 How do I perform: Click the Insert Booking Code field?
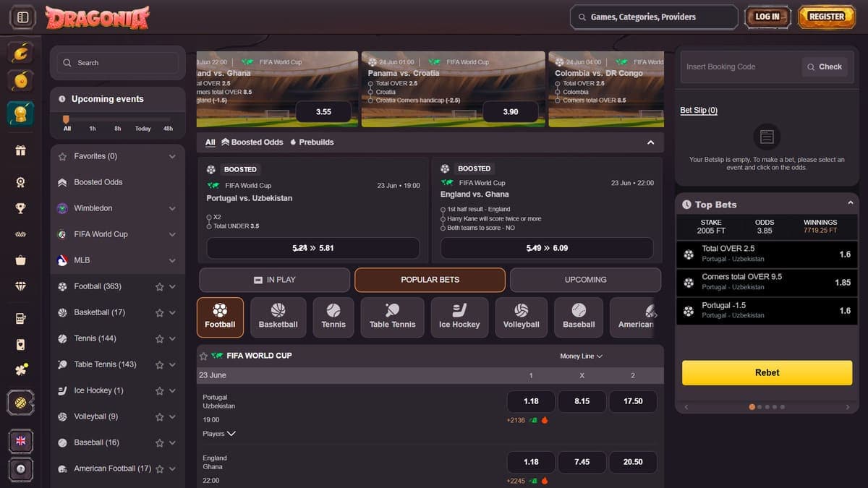click(x=740, y=67)
